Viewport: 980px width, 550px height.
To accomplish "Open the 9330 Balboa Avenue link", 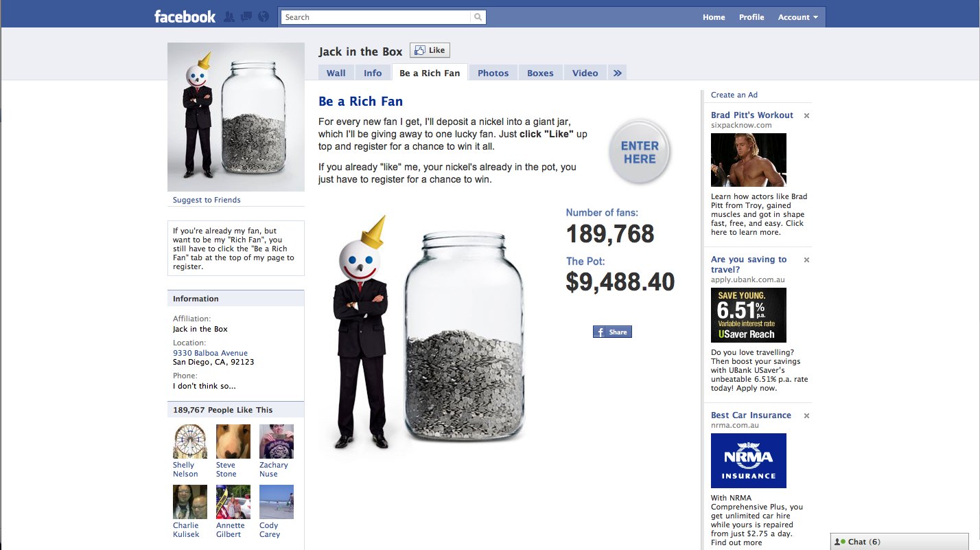I will (x=210, y=353).
